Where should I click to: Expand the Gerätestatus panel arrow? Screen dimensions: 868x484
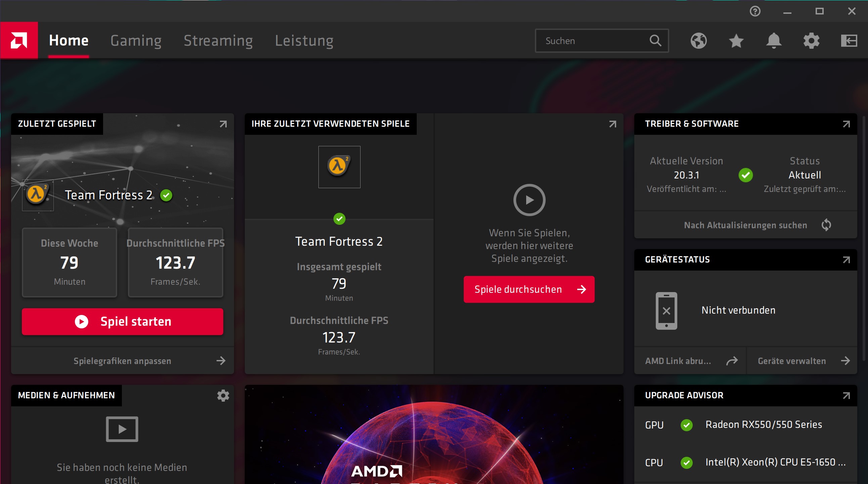point(846,260)
